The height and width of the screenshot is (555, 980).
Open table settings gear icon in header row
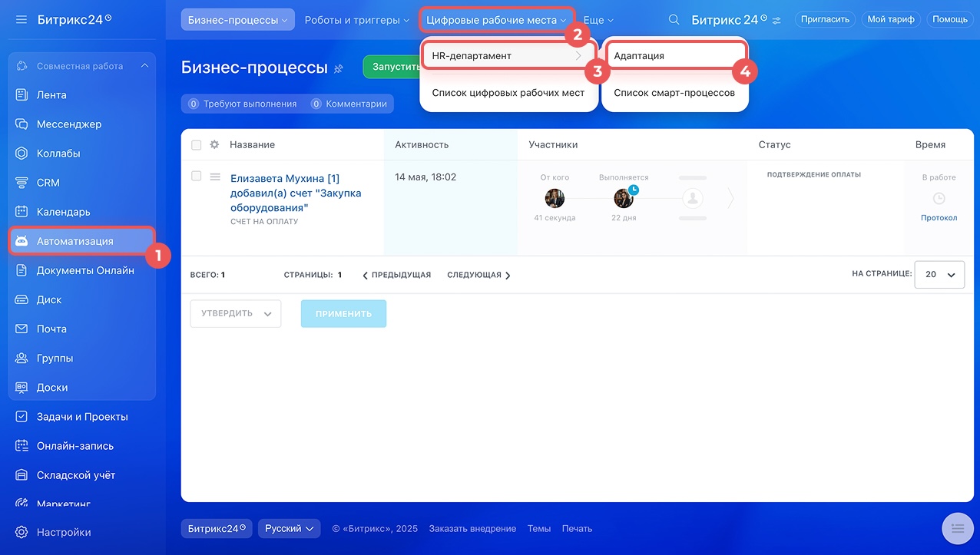tap(214, 144)
